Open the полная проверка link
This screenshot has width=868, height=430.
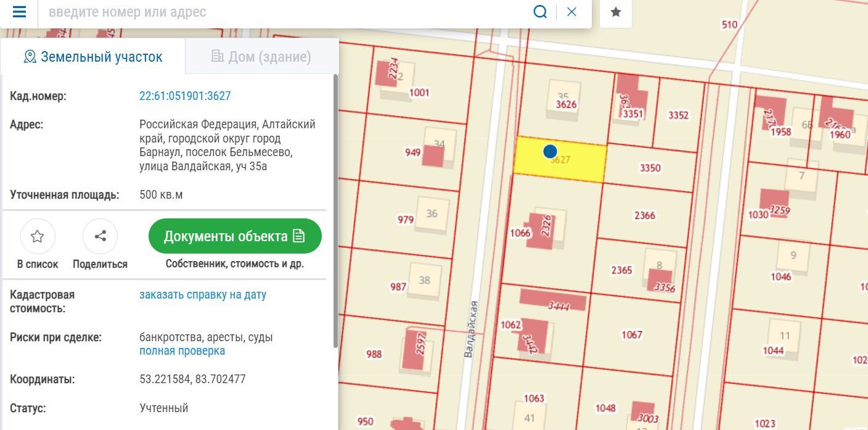[182, 351]
